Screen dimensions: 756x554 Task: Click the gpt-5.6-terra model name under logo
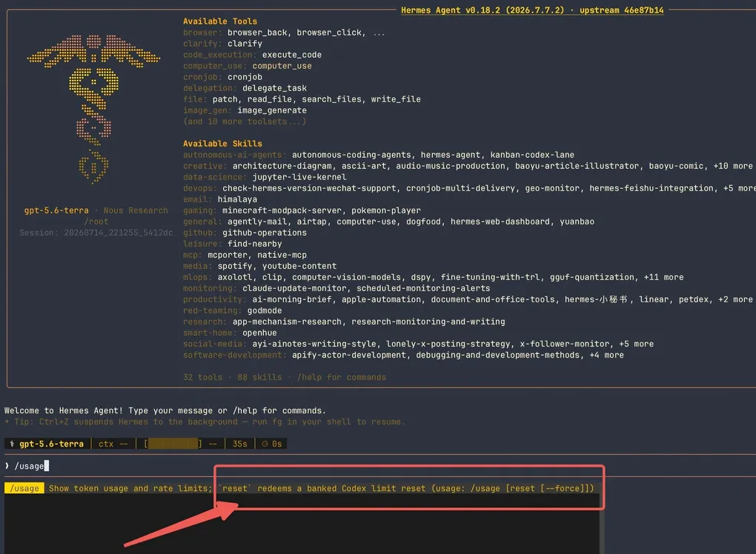(x=56, y=210)
